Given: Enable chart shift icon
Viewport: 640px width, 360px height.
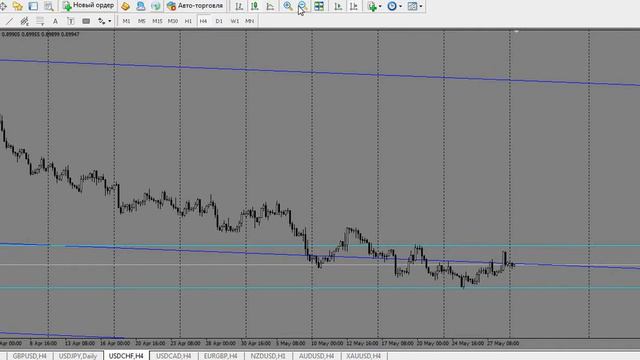Looking at the screenshot, I should point(354,6).
